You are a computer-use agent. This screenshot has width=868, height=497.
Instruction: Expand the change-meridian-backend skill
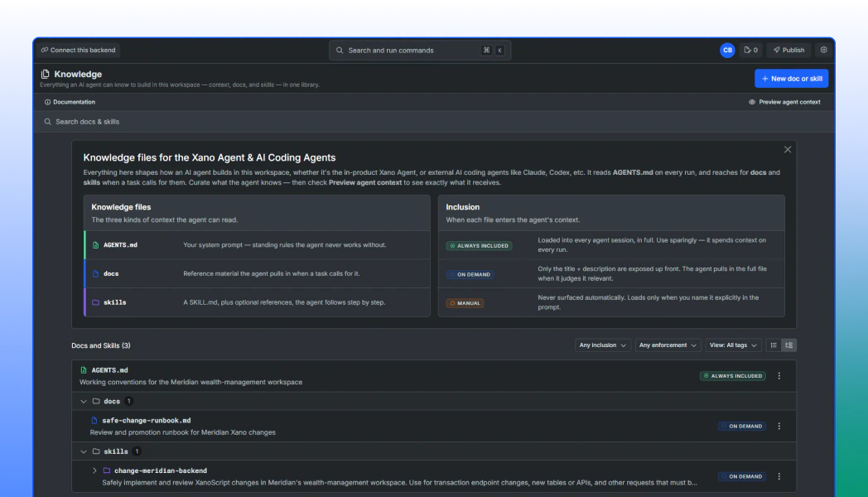coord(94,471)
